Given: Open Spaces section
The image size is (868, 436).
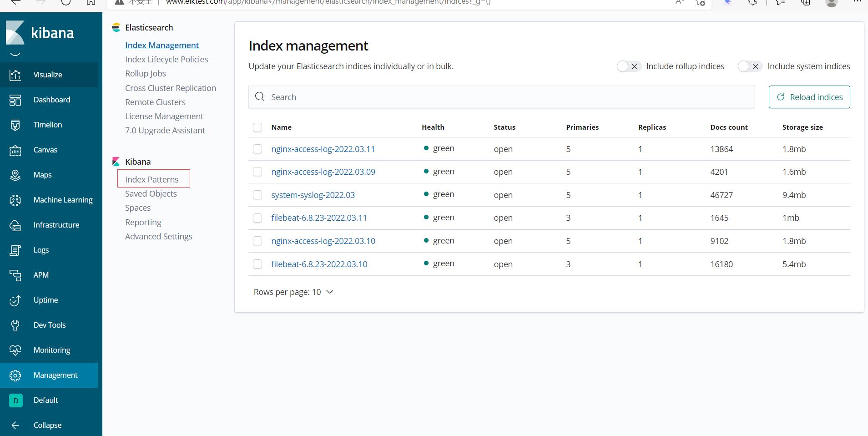Looking at the screenshot, I should tap(138, 208).
